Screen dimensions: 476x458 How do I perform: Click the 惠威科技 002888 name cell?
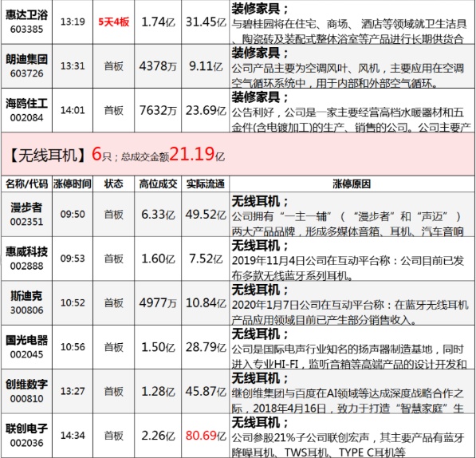pyautogui.click(x=27, y=259)
